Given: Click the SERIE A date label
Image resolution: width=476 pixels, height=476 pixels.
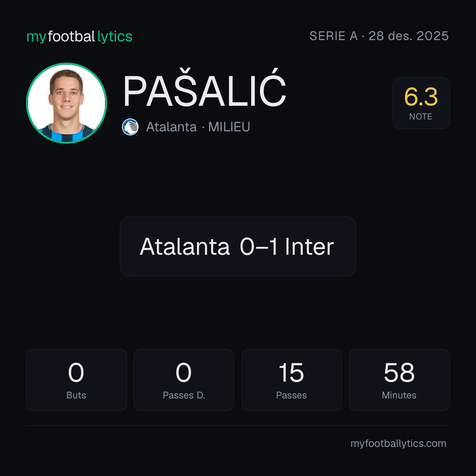Looking at the screenshot, I should [379, 36].
